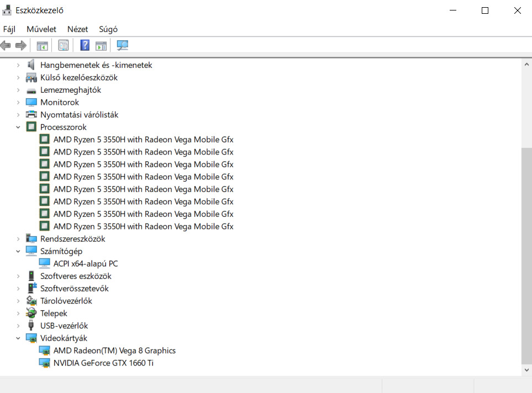532x393 pixels.
Task: Click the printer icon beside Nyomtatási várólisták
Action: pyautogui.click(x=31, y=114)
